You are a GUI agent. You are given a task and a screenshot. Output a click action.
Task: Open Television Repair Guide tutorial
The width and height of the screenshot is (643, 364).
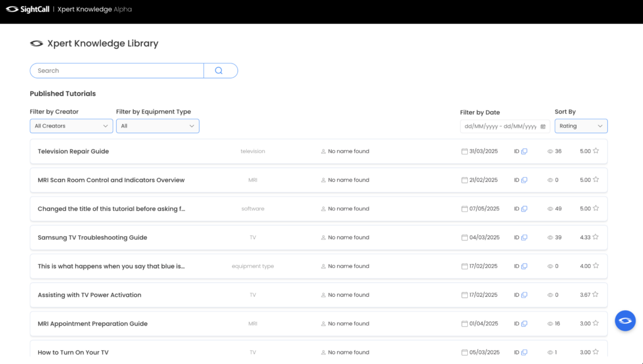[x=73, y=151]
